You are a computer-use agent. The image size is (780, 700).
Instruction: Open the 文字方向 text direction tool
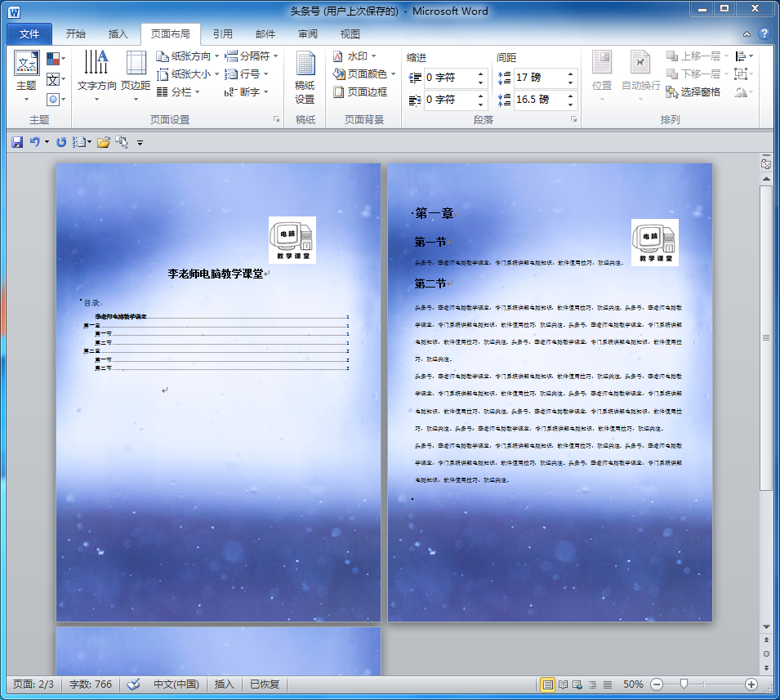tap(96, 75)
